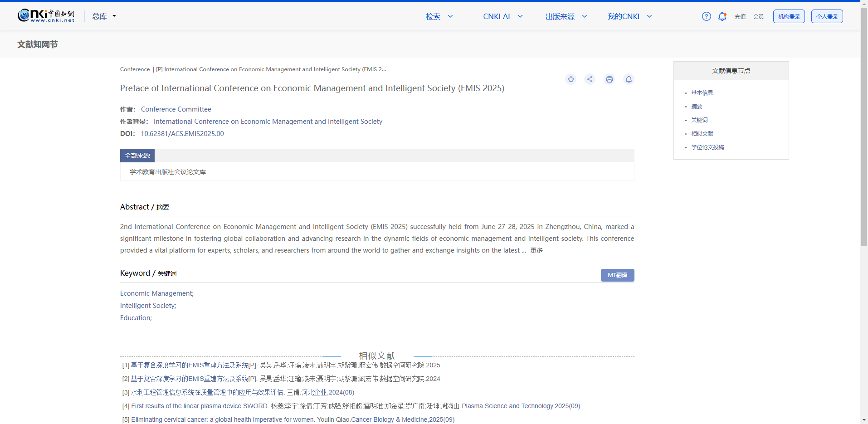This screenshot has height=424, width=868.
Task: Click the share icon
Action: click(x=590, y=79)
